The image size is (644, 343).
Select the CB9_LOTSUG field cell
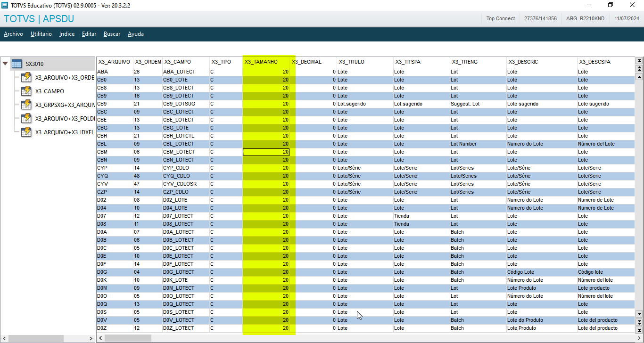[x=186, y=104]
